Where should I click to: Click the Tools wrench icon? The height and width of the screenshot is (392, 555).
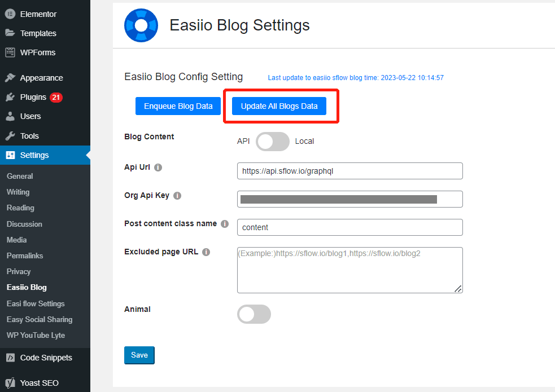pos(10,136)
